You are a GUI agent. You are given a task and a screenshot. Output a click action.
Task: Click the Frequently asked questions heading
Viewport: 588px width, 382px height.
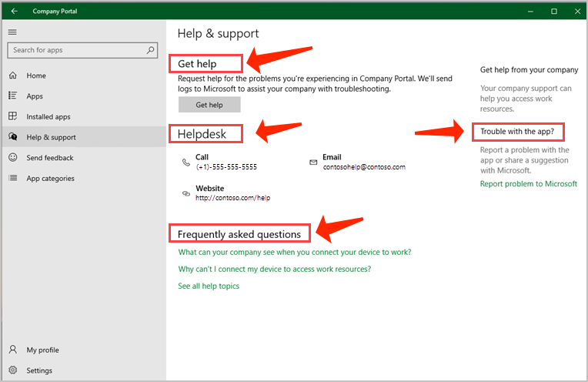pyautogui.click(x=239, y=235)
